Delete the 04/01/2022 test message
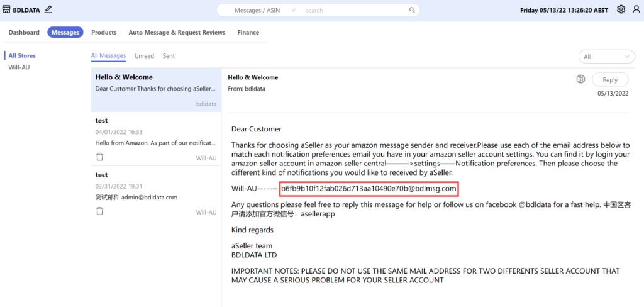This screenshot has height=307, width=644. 100,157
